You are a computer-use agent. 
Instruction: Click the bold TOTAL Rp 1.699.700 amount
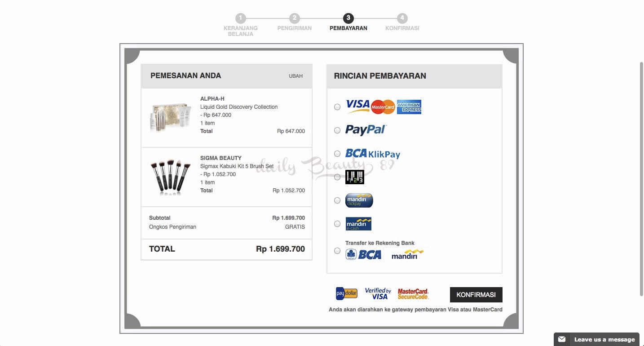[280, 249]
